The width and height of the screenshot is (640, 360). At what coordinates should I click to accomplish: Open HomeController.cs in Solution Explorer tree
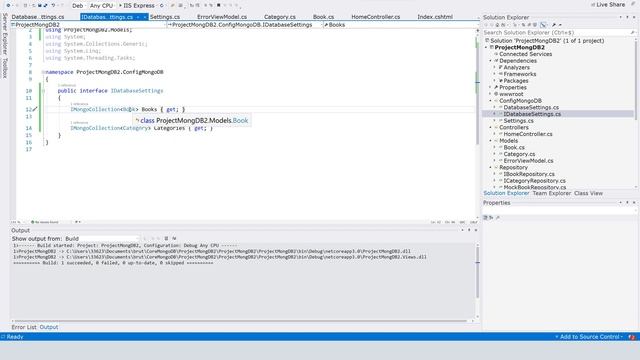527,134
